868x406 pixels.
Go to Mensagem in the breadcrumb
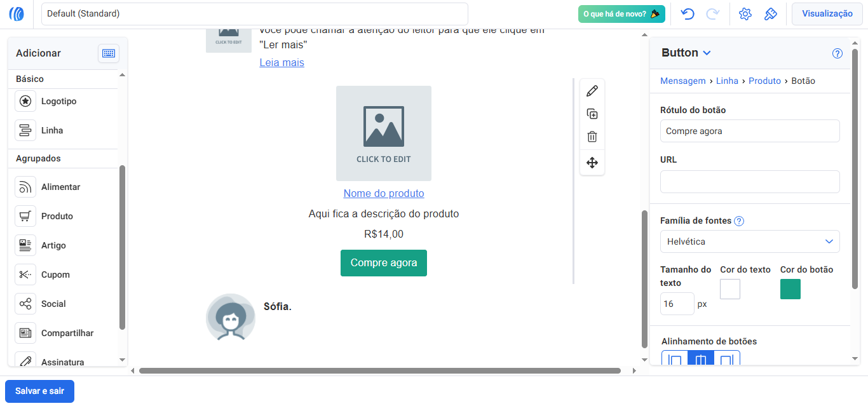682,81
